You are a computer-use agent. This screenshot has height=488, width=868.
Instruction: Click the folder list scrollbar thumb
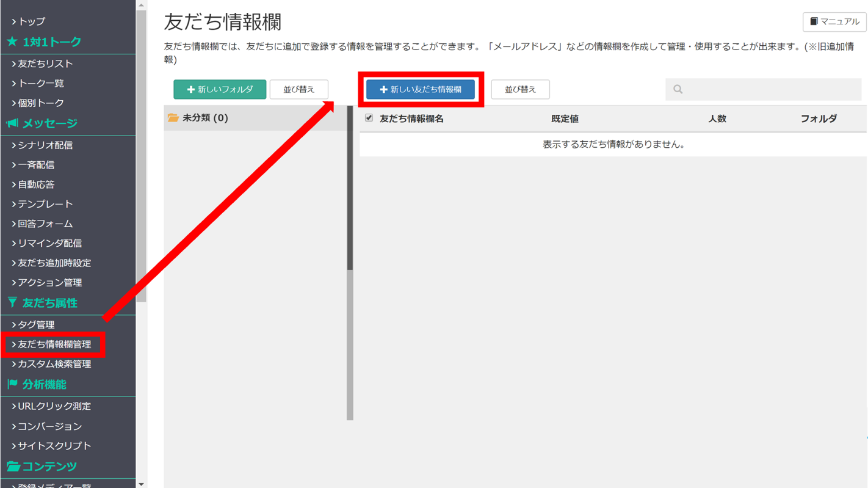point(350,188)
